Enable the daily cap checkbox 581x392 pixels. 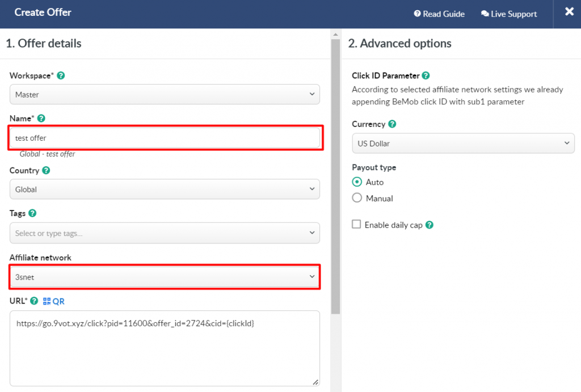click(x=356, y=224)
